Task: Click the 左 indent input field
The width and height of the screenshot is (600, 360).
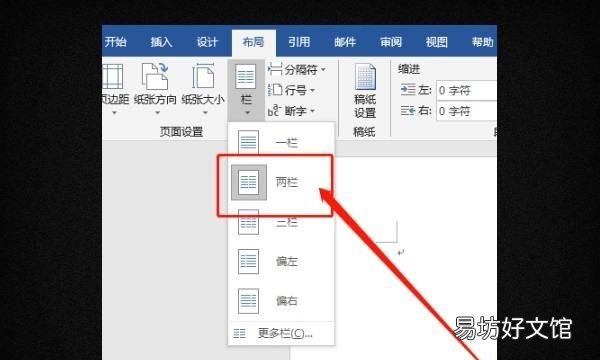Action: coord(466,91)
